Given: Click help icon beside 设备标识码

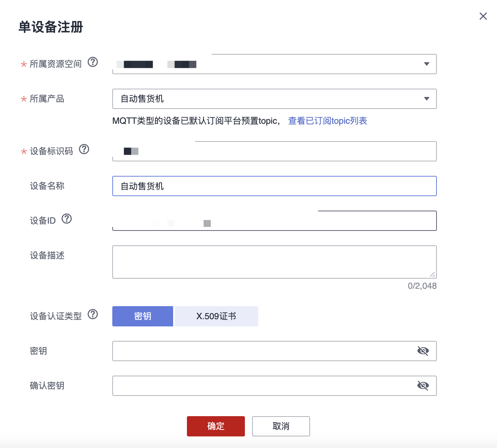Looking at the screenshot, I should click(84, 149).
